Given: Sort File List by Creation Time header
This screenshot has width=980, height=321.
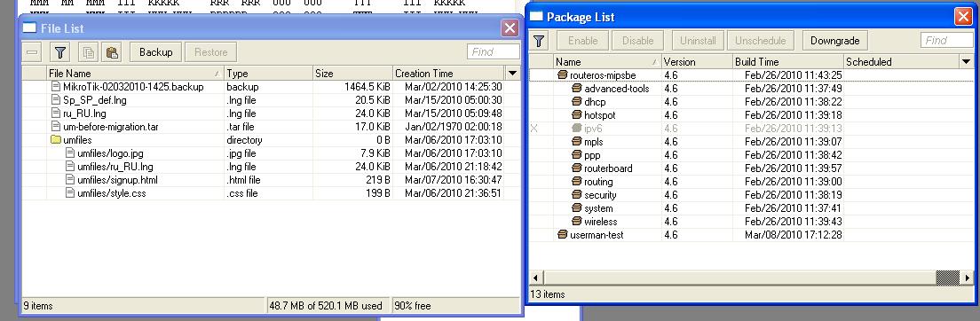Looking at the screenshot, I should [x=449, y=73].
